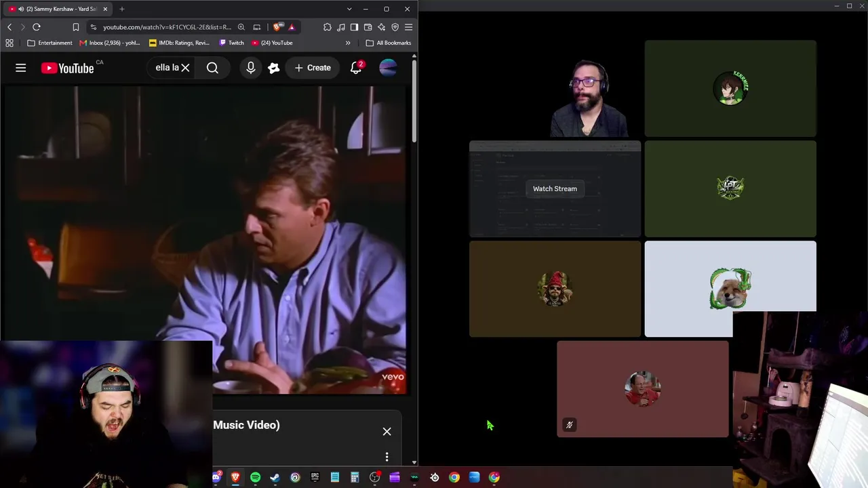Open the Brave Shields lion icon
The width and height of the screenshot is (868, 488).
[278, 27]
